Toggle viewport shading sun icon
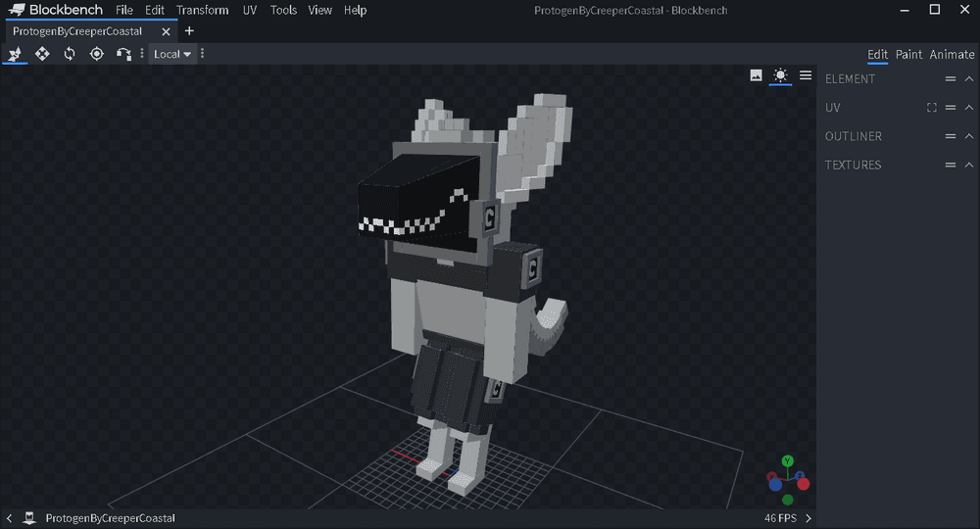The height and width of the screenshot is (529, 980). coord(781,75)
